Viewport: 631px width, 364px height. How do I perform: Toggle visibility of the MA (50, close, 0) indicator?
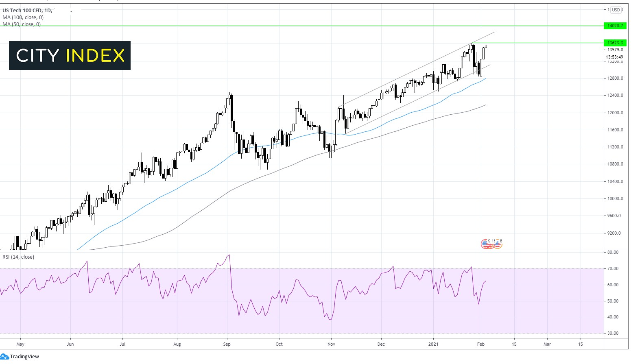[22, 24]
